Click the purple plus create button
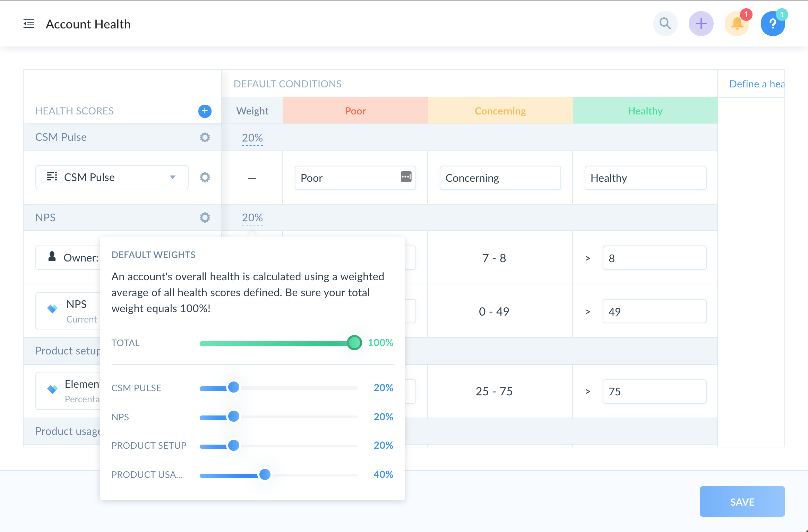The height and width of the screenshot is (532, 808). [x=701, y=24]
